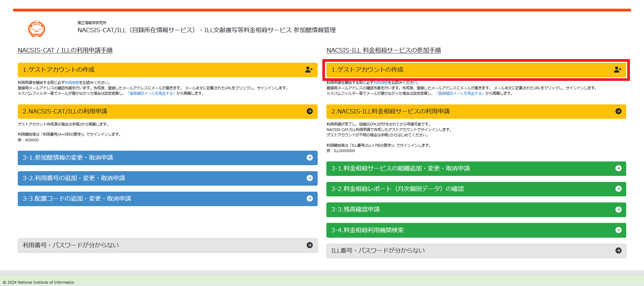Click 国立情報学研究所 text above title
Viewport: 644px width, 286px height.
pos(92,23)
